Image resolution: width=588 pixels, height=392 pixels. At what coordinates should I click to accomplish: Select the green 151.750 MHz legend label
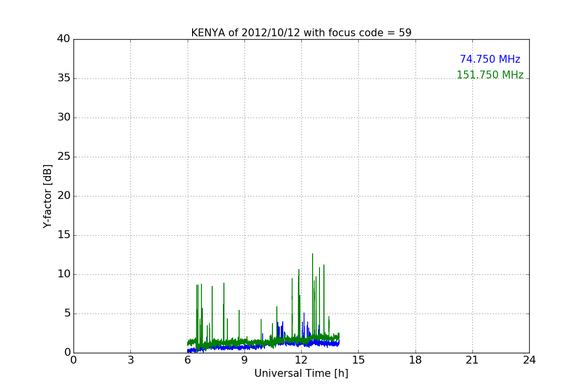click(490, 75)
